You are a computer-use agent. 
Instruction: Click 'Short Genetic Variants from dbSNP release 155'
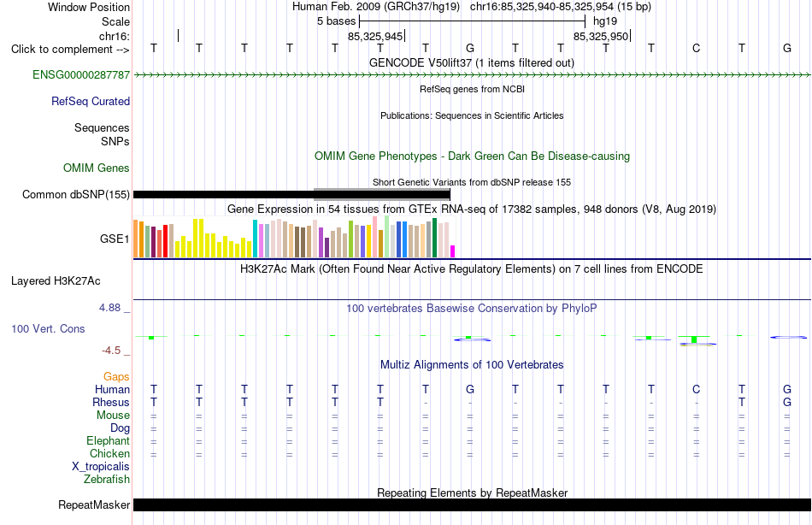click(x=472, y=182)
